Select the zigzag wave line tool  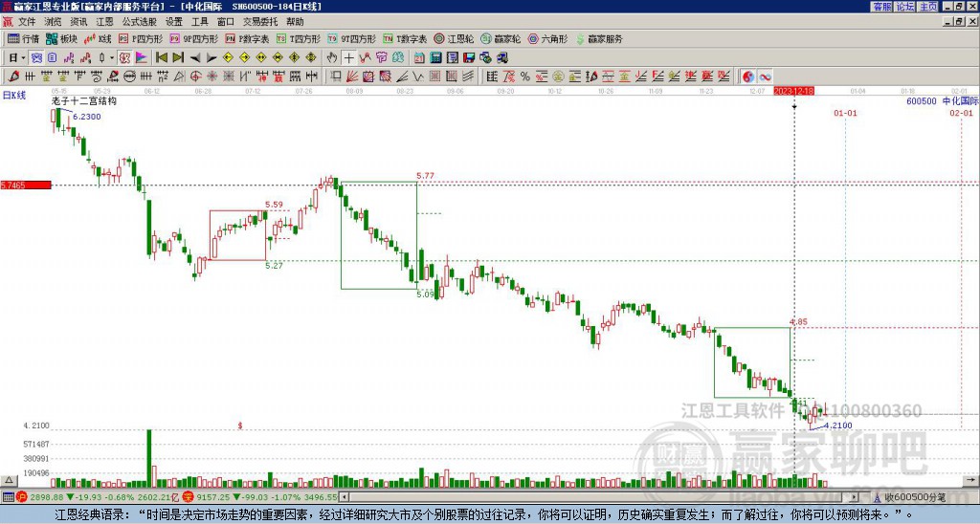[419, 76]
